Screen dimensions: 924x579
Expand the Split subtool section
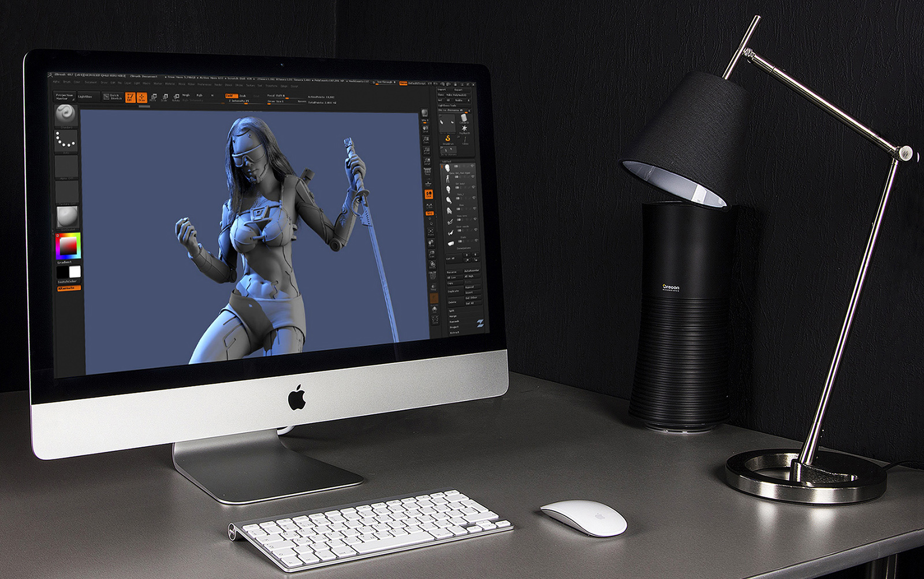(x=452, y=310)
